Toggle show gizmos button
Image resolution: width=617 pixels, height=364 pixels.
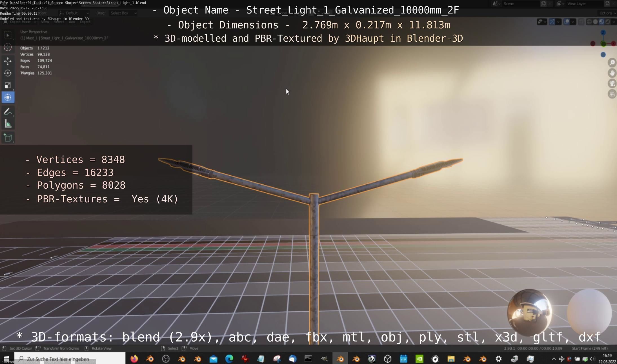click(x=552, y=22)
